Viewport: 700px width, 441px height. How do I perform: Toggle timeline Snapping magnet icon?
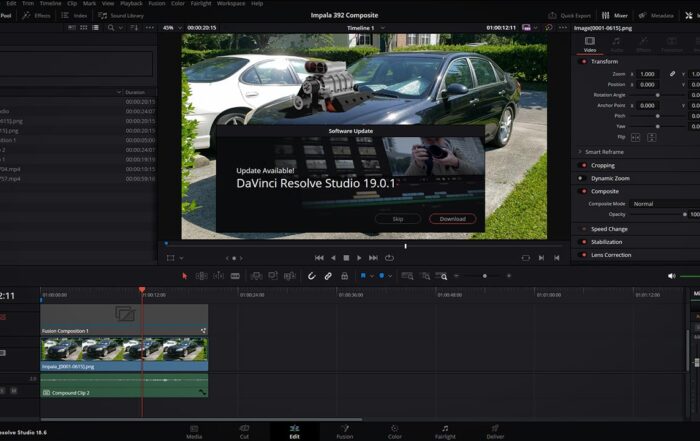311,276
